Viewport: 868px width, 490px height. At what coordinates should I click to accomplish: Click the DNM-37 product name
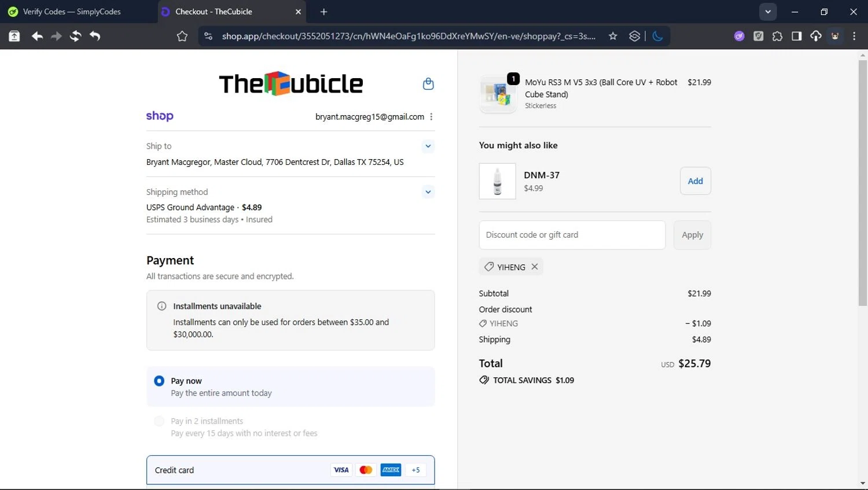542,175
